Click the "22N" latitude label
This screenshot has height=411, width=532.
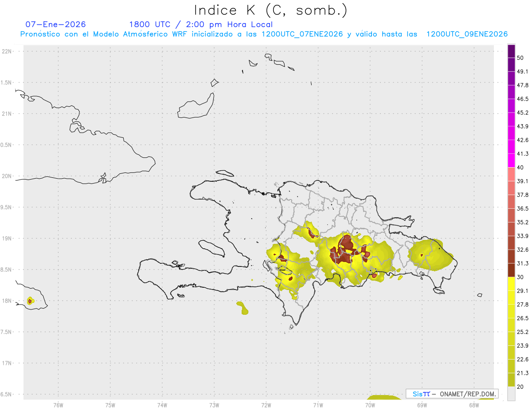(x=8, y=51)
